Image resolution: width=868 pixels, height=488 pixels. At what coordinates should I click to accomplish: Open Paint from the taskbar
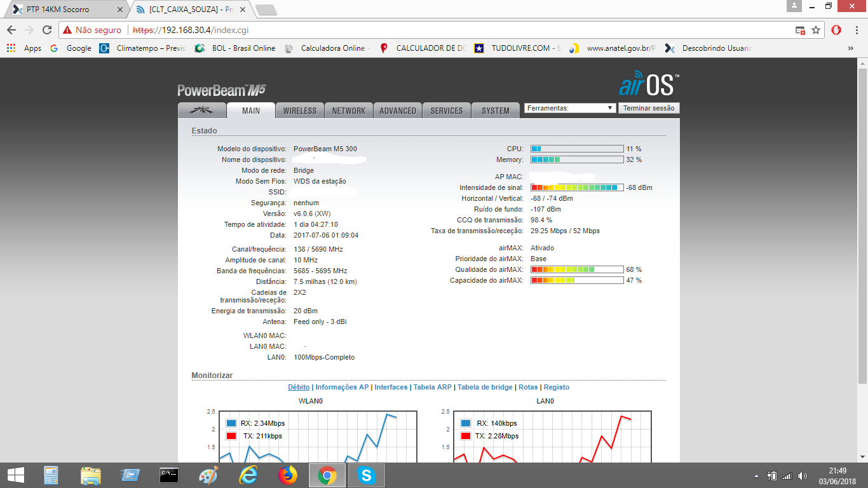[x=208, y=475]
